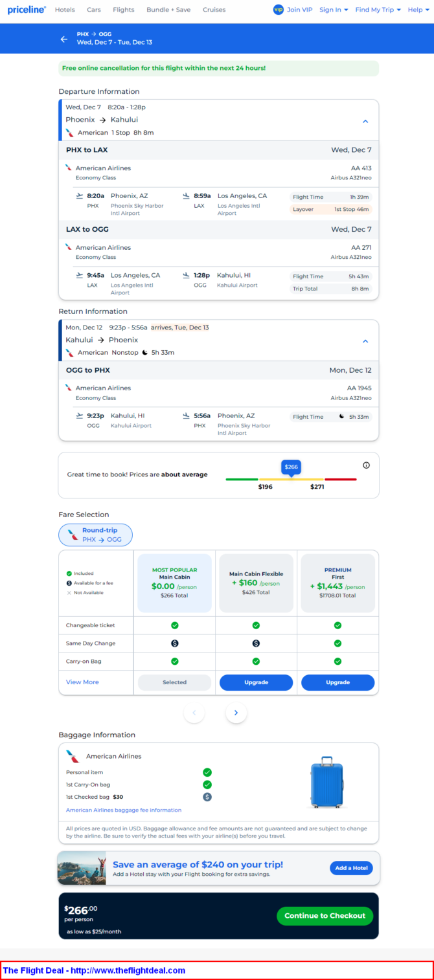Click the blue suitcase illustration
This screenshot has width=434, height=980.
(x=326, y=782)
